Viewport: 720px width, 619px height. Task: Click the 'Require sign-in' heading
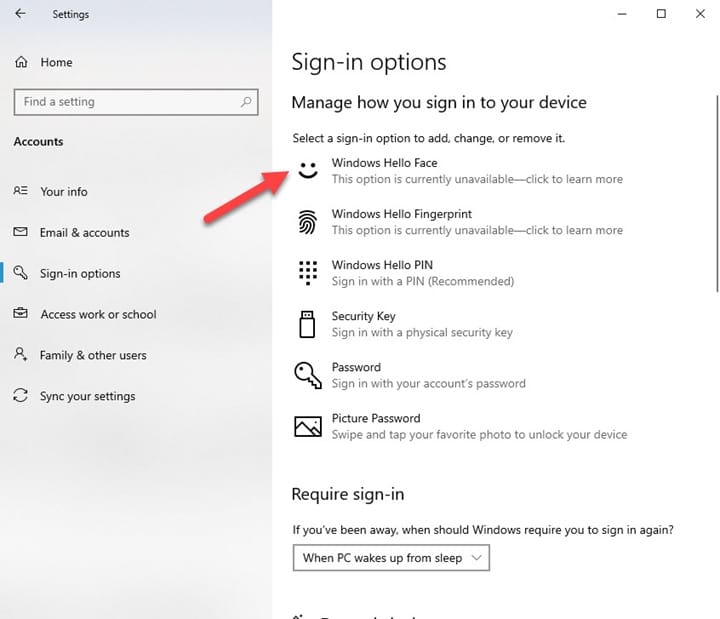pos(348,495)
